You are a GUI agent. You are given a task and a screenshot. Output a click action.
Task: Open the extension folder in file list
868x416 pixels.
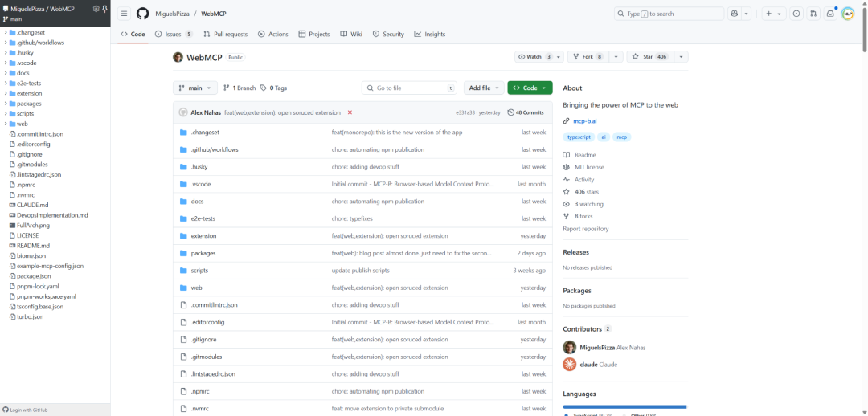(x=203, y=235)
